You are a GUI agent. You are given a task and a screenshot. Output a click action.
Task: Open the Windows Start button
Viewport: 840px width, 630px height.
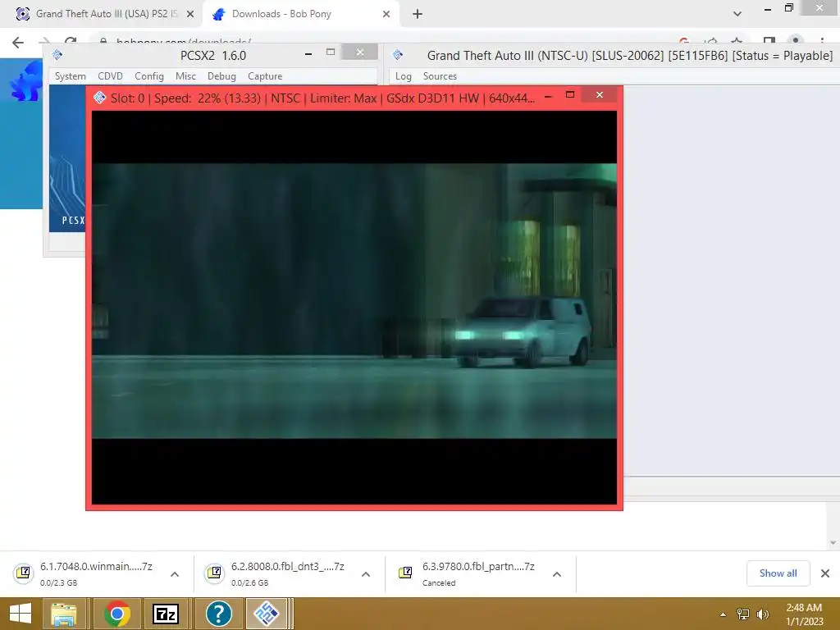coord(21,614)
